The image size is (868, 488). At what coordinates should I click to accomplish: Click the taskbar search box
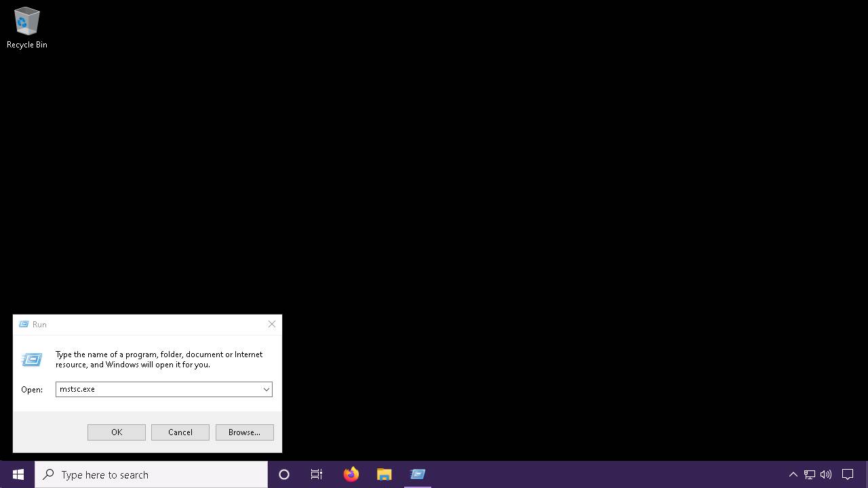[x=151, y=474]
